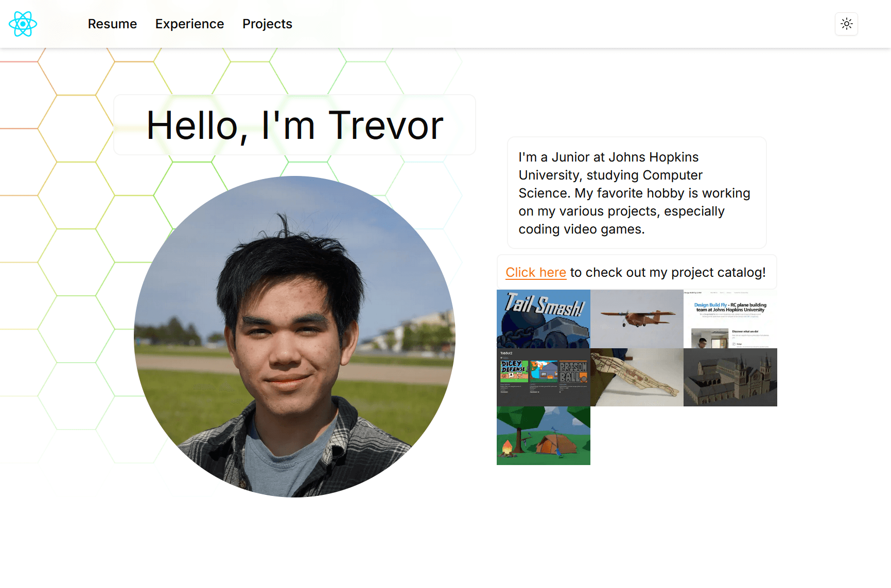The width and height of the screenshot is (891, 588).
Task: Open the Design Build Fly website thumbnail
Action: point(730,319)
